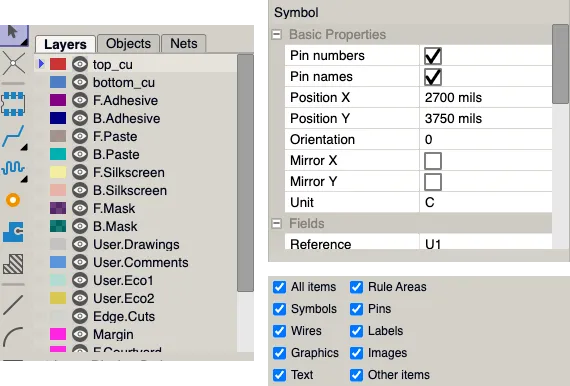Toggle visibility of top_cu layer
Viewport: 570px width, 386px height.
pos(80,64)
